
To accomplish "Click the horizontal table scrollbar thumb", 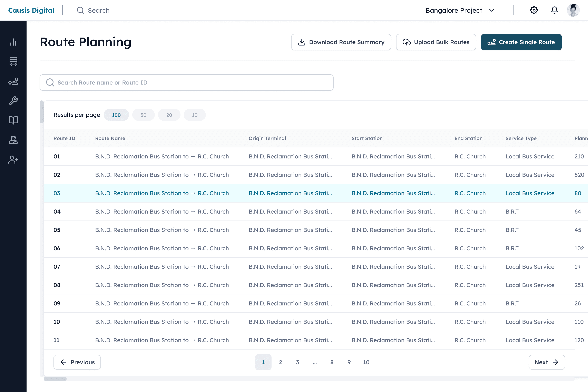I will pos(55,379).
